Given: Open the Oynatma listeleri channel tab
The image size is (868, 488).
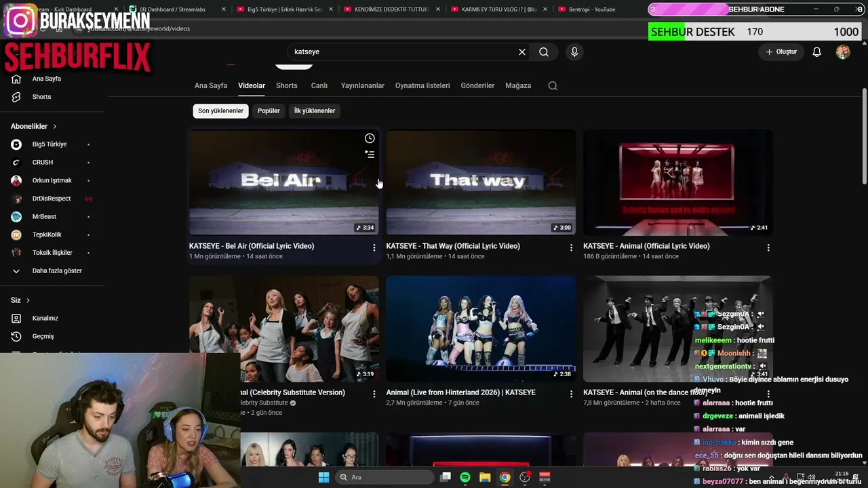Looking at the screenshot, I should tap(422, 86).
